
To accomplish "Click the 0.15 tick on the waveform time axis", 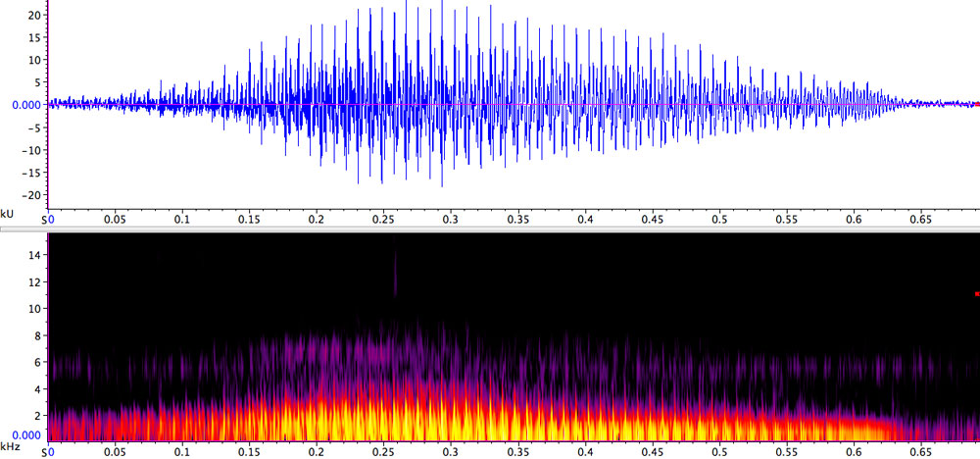I will (x=250, y=222).
